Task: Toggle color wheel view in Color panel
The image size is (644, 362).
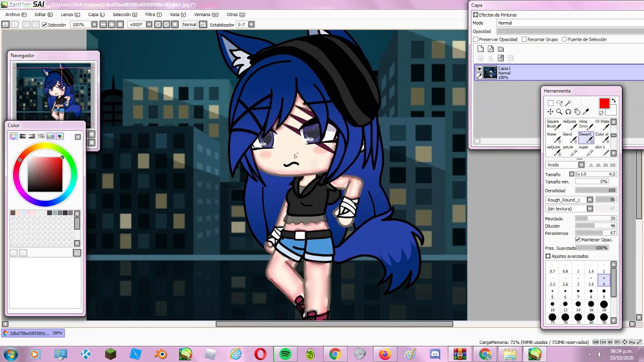Action: 14,136
